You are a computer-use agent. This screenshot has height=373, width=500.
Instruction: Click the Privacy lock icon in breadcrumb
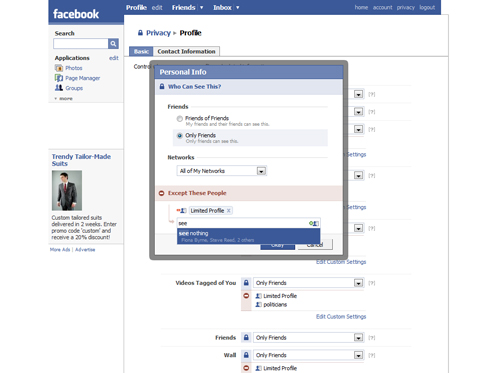coord(140,33)
